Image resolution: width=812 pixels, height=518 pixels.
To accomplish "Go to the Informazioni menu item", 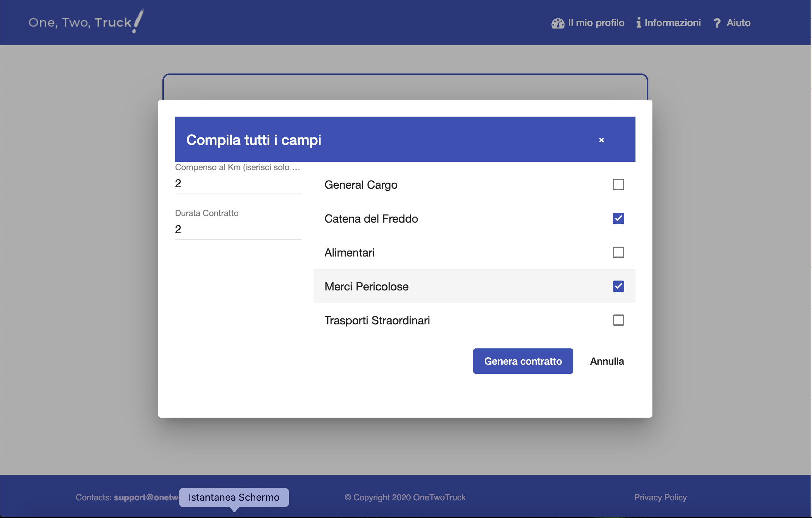I will tap(672, 23).
